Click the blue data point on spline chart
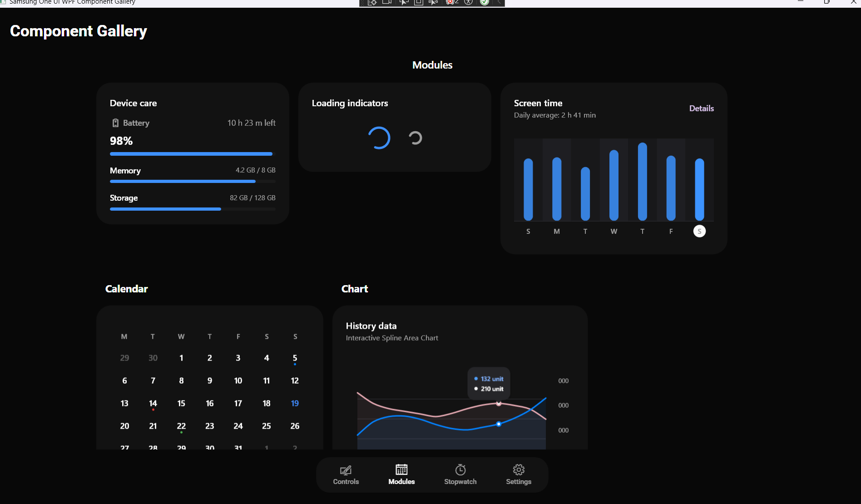Screen dimensions: 861x504 point(499,424)
